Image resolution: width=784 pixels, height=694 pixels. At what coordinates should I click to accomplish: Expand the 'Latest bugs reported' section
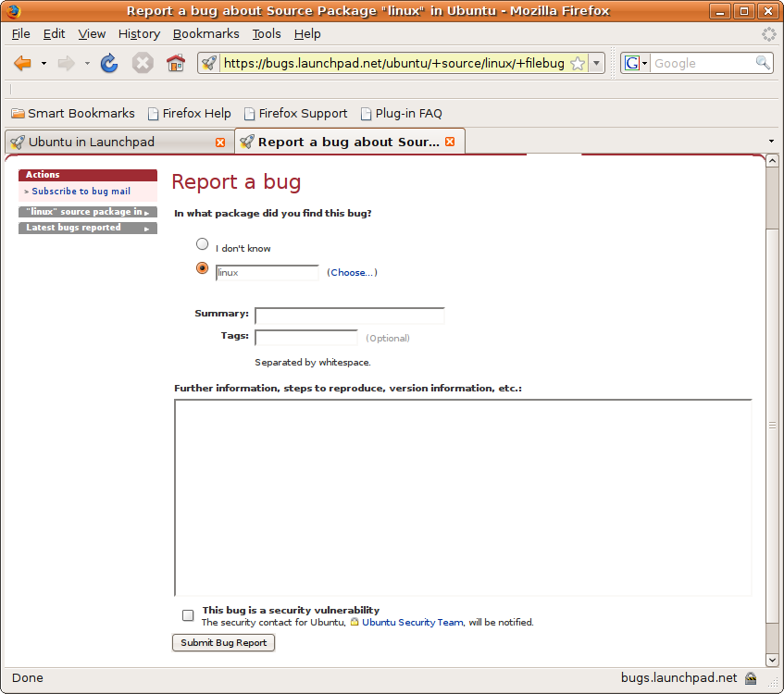pyautogui.click(x=88, y=228)
